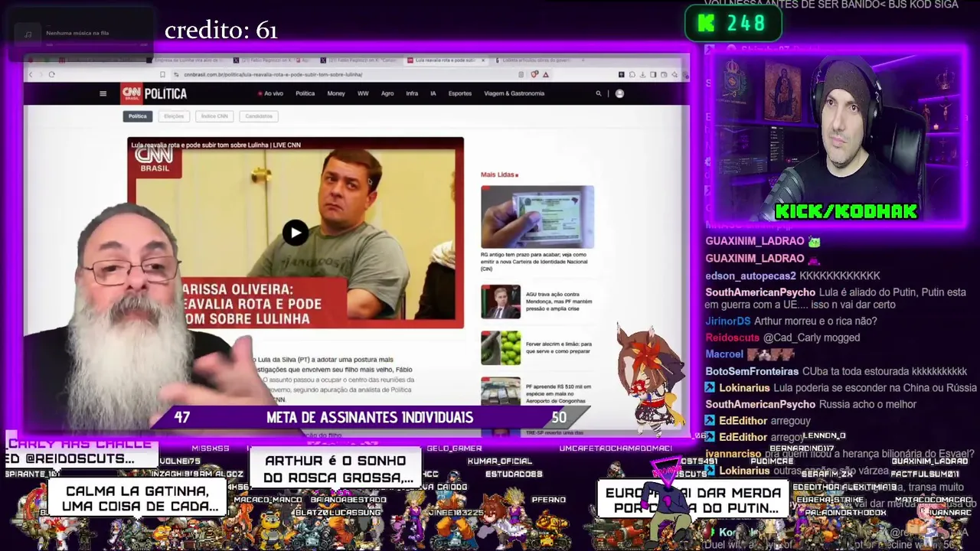This screenshot has height=551, width=980.
Task: Click chat username 'Macroel'
Action: tap(724, 354)
